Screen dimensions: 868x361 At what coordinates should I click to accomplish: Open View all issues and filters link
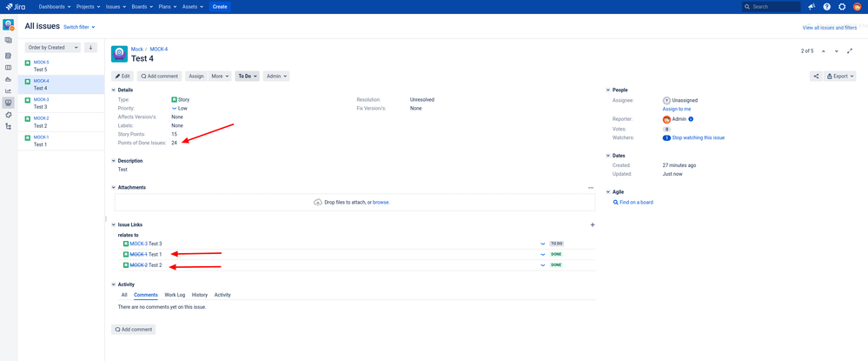click(x=830, y=28)
